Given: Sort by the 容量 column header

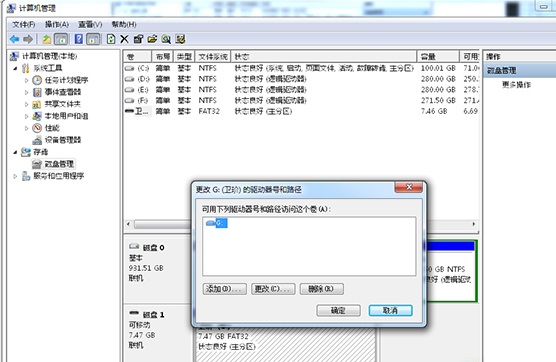Looking at the screenshot, I should (x=438, y=57).
